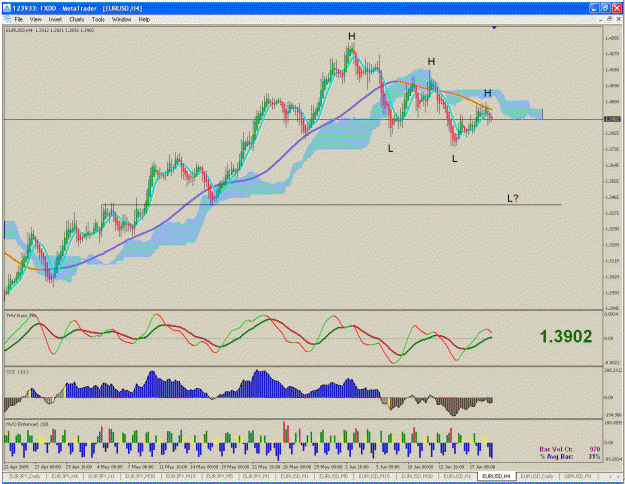Click the 'Bar Vol Ct:' label
The image size is (625, 484).
pos(556,449)
